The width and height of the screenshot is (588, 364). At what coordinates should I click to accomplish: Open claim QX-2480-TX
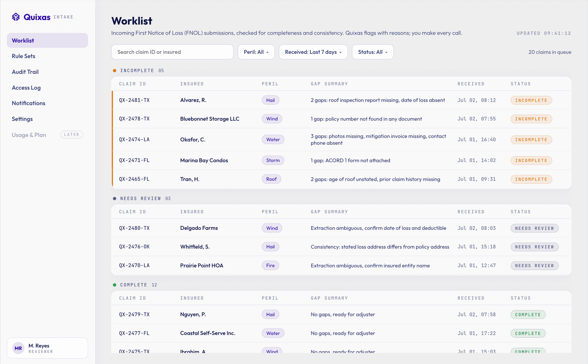(134, 228)
